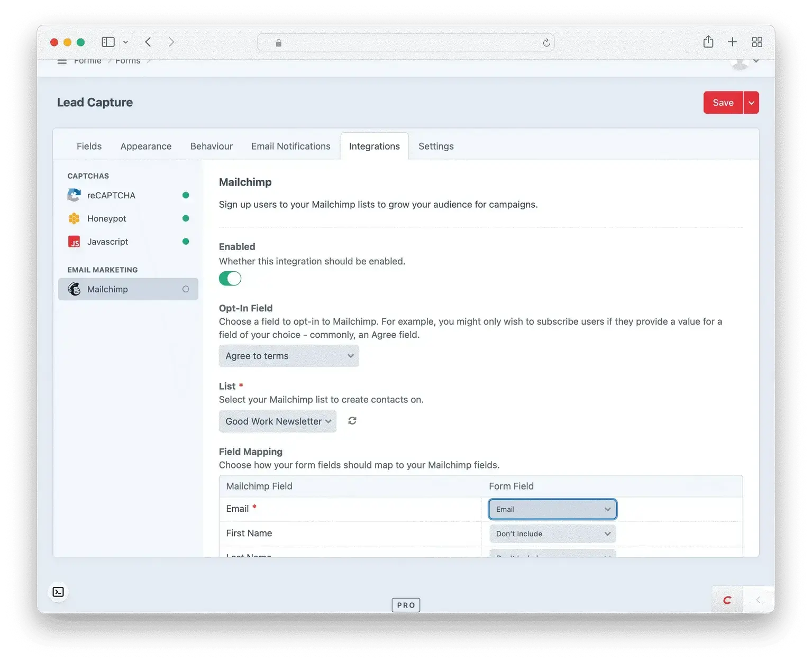
Task: Disable the Mailchimp Enabled toggle
Action: 230,278
